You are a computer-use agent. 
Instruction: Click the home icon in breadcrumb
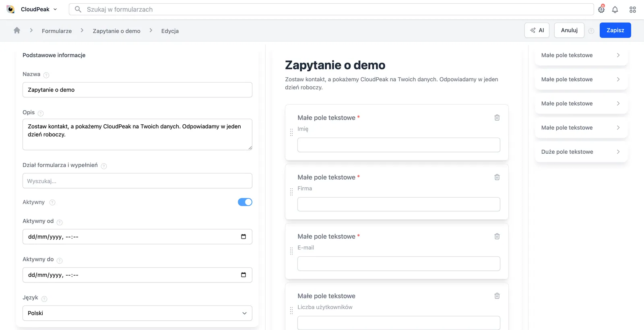17,31
